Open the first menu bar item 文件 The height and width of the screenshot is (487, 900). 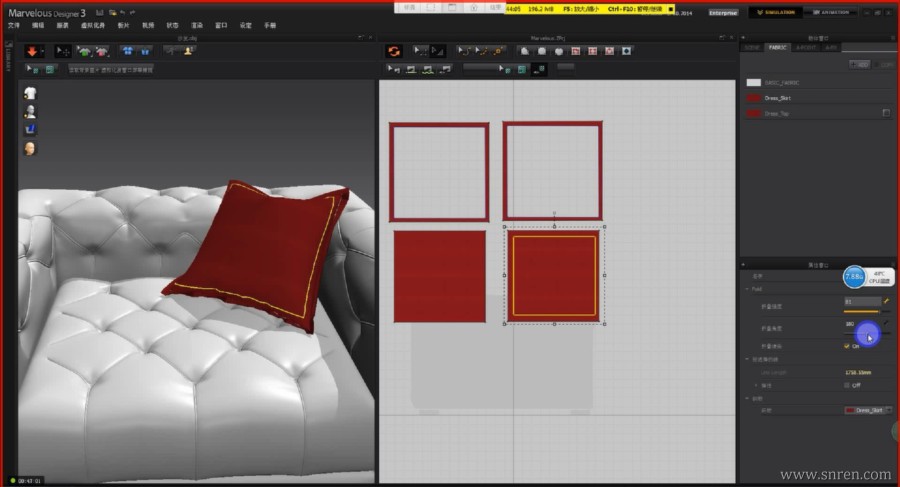[x=14, y=25]
